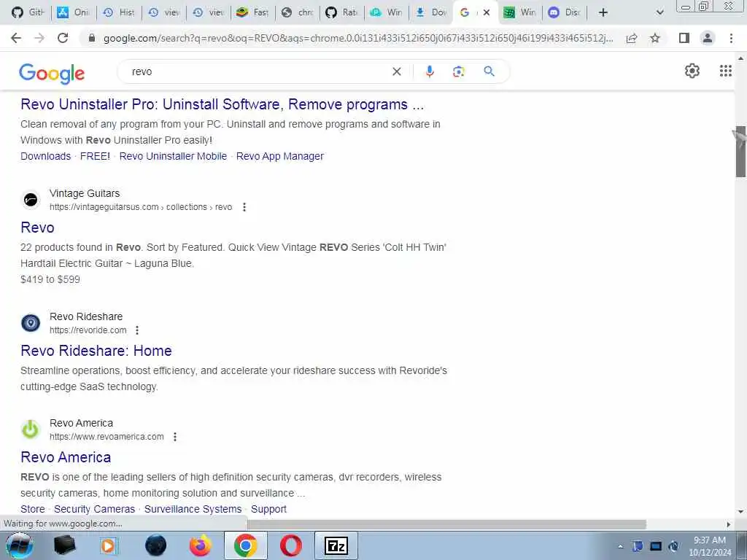Click the Revo America power favicon
Screen dimensions: 747x560
31,429
